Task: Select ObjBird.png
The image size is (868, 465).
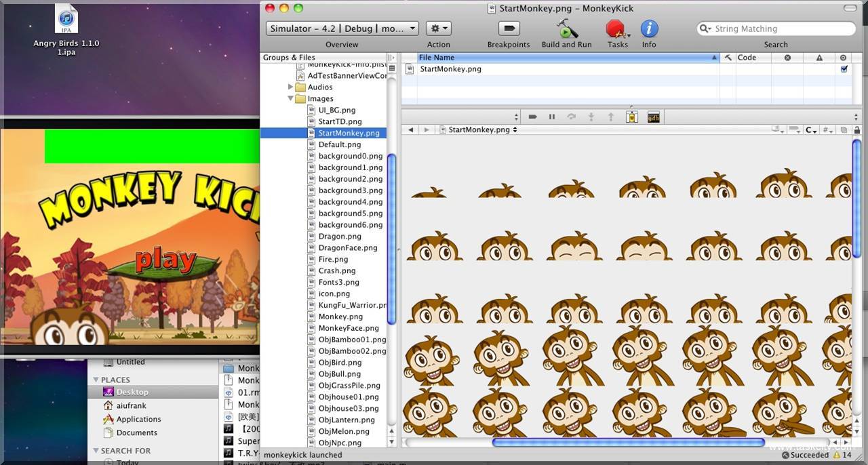Action: click(x=340, y=363)
